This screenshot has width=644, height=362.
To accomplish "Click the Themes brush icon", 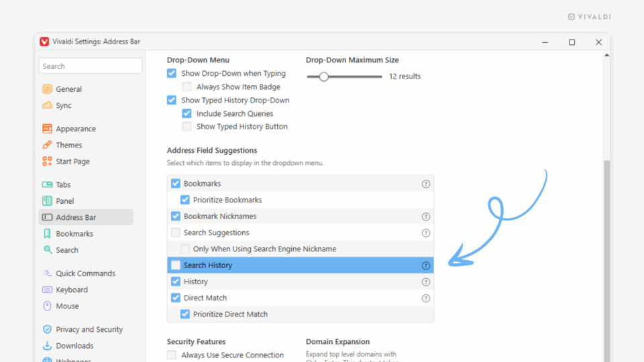I will (x=47, y=145).
